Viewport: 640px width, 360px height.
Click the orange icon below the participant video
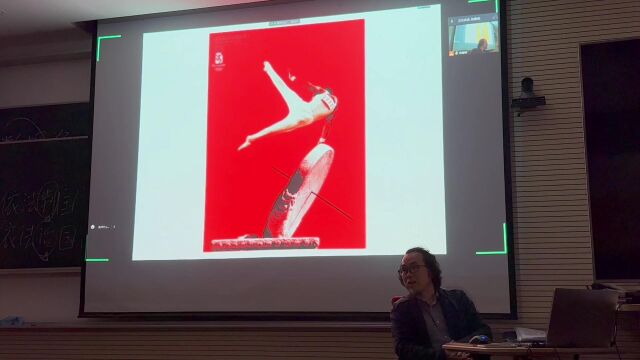point(451,53)
